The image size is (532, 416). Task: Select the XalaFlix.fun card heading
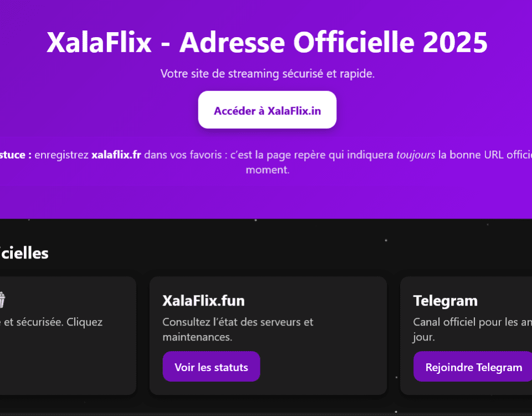pos(204,300)
